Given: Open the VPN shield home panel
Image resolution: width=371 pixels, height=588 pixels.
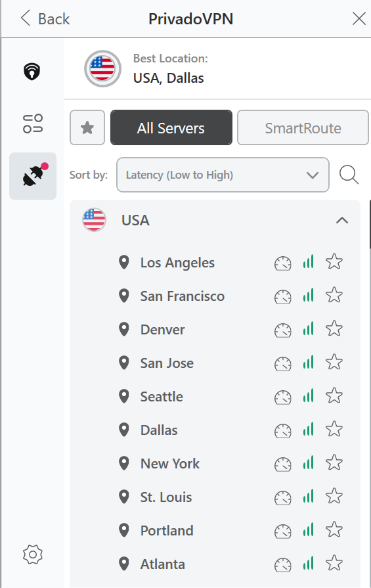Looking at the screenshot, I should pyautogui.click(x=32, y=71).
